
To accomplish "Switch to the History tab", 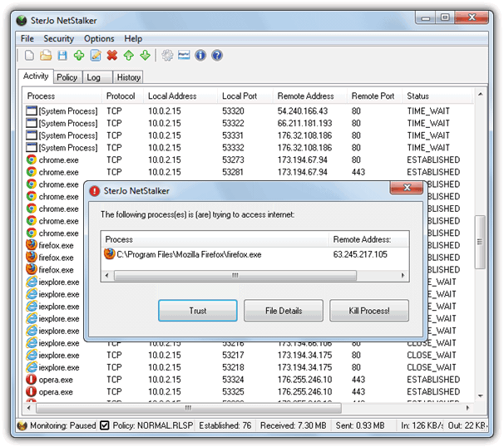I will click(128, 77).
